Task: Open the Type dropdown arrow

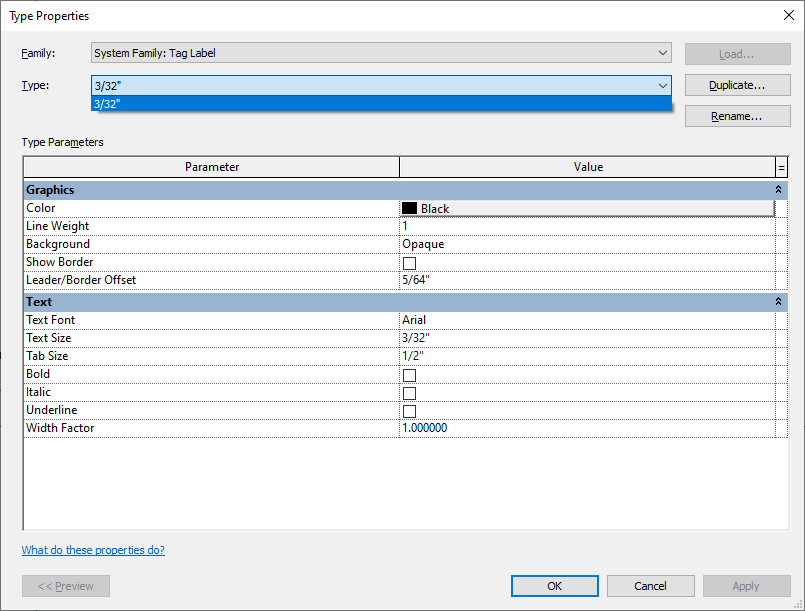Action: point(663,85)
